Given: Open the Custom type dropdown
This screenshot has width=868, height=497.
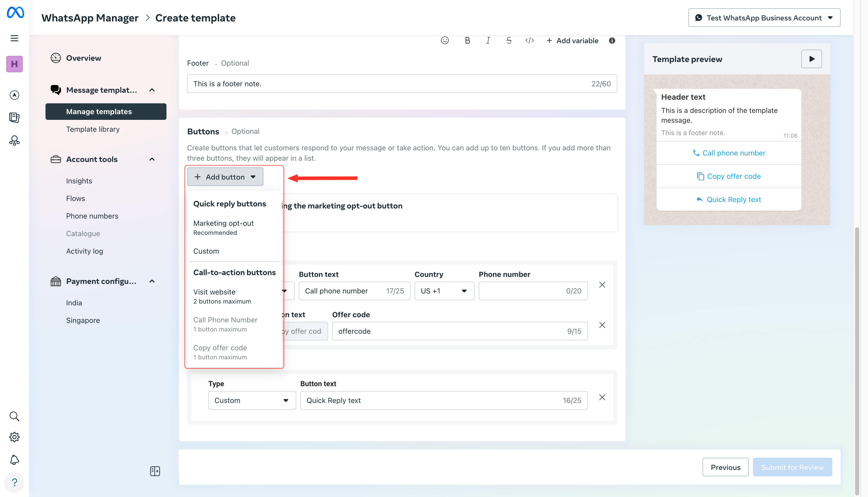Looking at the screenshot, I should [x=252, y=400].
